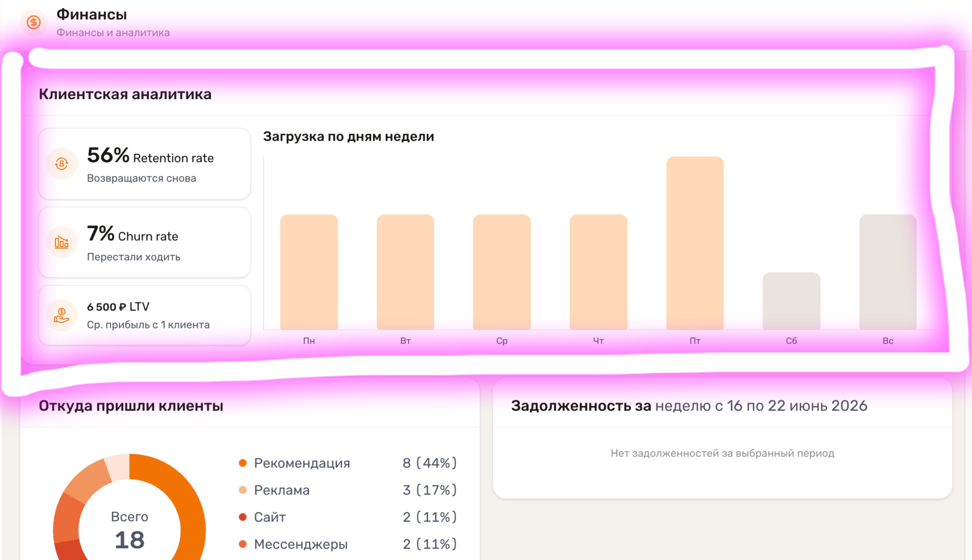972x560 pixels.
Task: Open the 6 500 ₽ LTV card
Action: (145, 315)
